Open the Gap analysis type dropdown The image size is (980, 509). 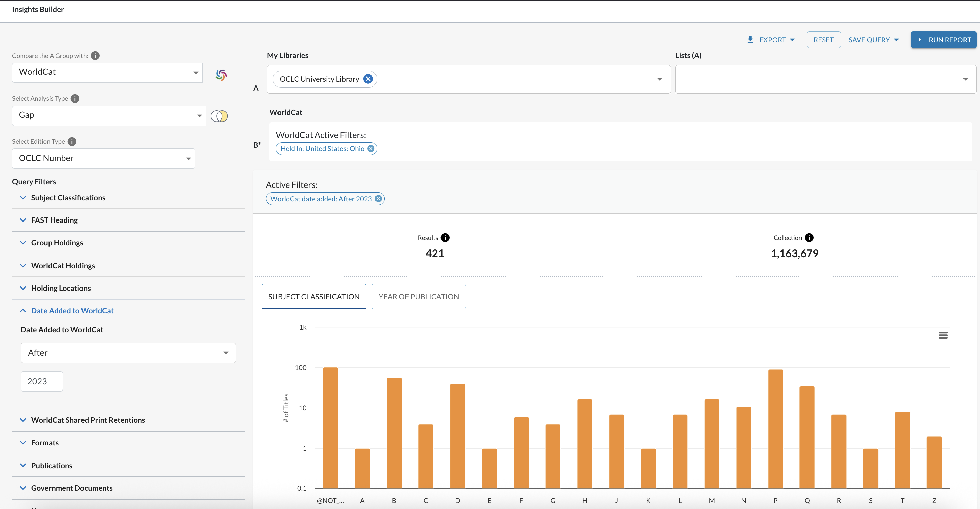(x=109, y=115)
